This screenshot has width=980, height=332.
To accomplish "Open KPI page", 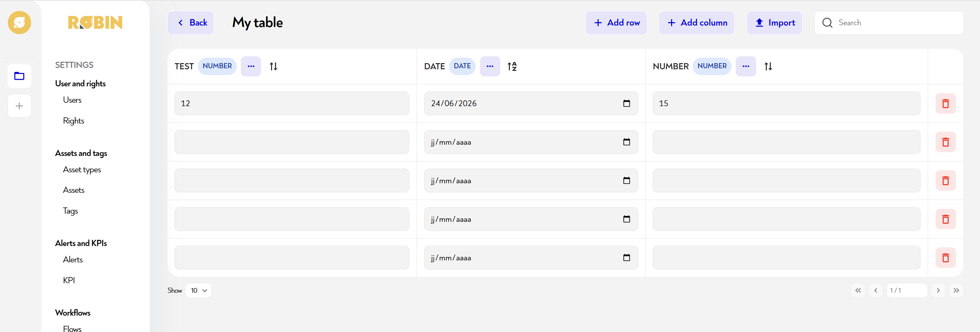I will click(69, 280).
